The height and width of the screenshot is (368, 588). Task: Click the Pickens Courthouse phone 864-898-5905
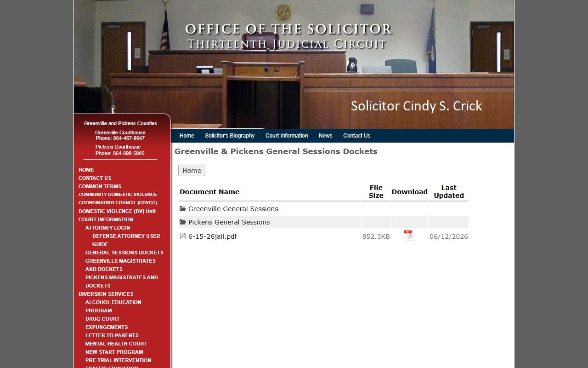point(120,153)
